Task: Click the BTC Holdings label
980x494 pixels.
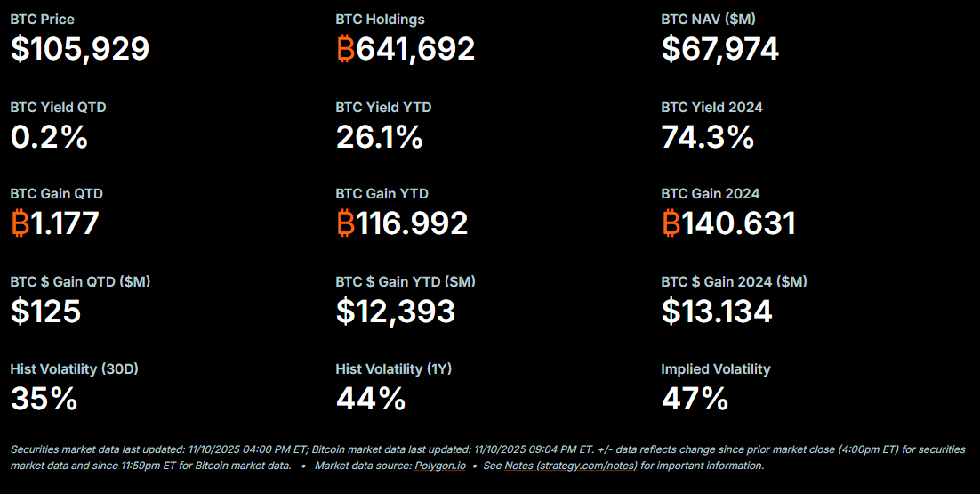Action: pos(380,20)
